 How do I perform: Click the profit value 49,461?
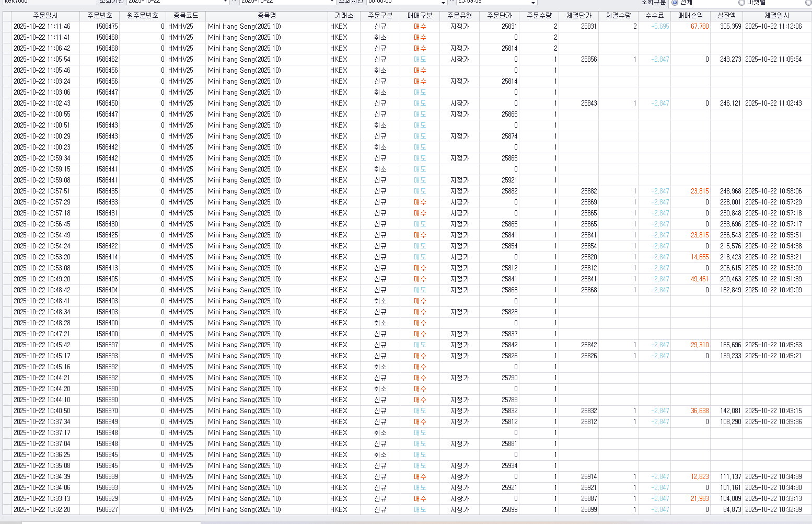coord(700,279)
